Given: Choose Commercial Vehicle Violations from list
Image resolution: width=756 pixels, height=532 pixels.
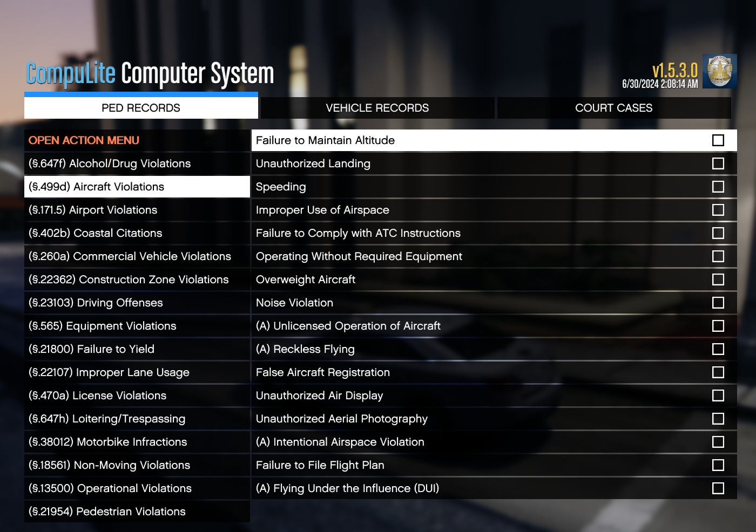Looking at the screenshot, I should pyautogui.click(x=130, y=256).
